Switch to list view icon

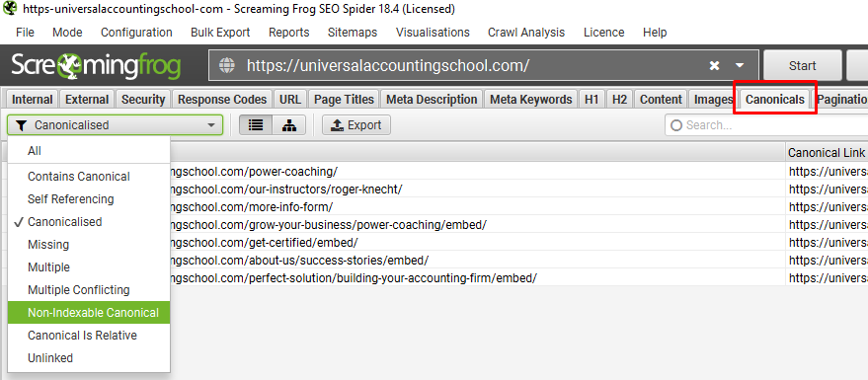click(256, 125)
